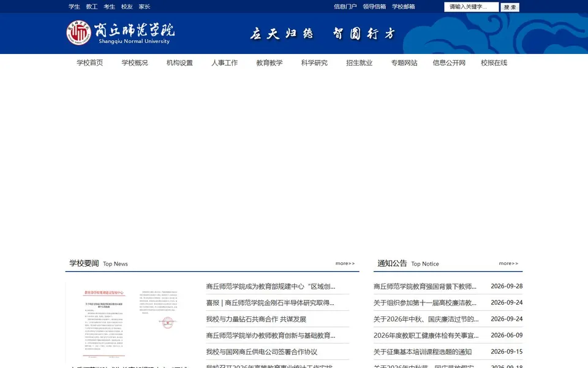Open news 我校与力量钻石共商合作 共谋发展

[x=256, y=319]
